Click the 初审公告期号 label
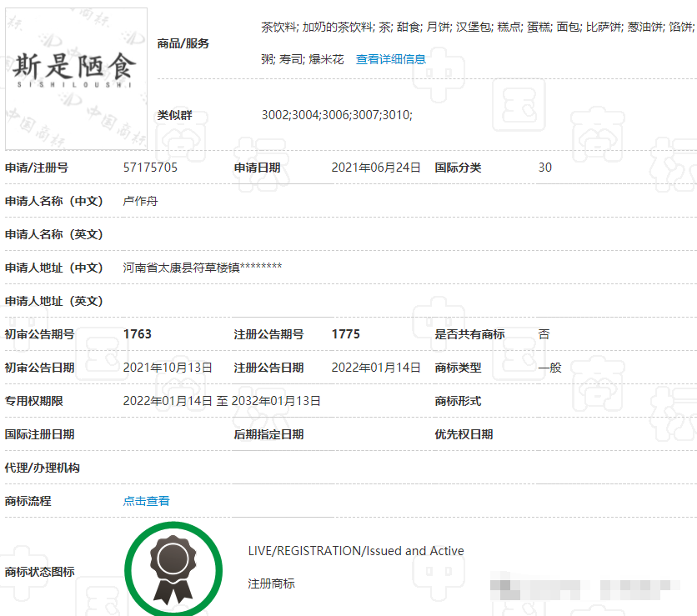Viewport: 697px width, 616px height. point(39,334)
